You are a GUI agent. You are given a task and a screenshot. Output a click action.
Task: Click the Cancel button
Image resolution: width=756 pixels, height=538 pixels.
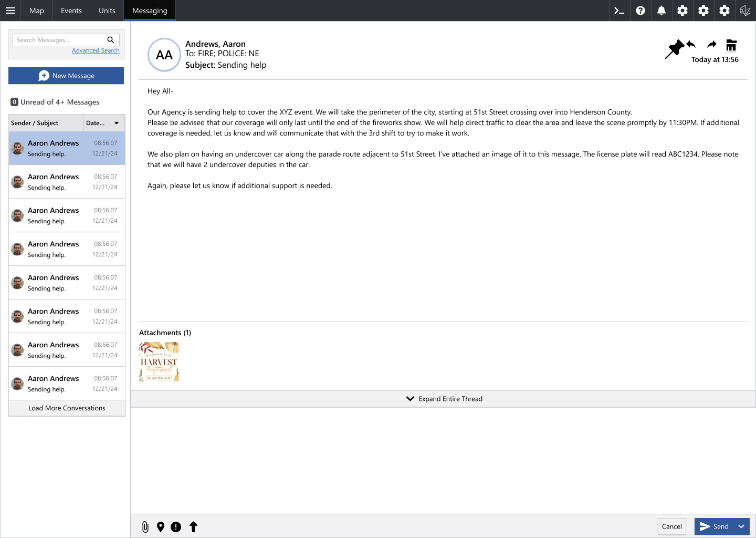672,526
